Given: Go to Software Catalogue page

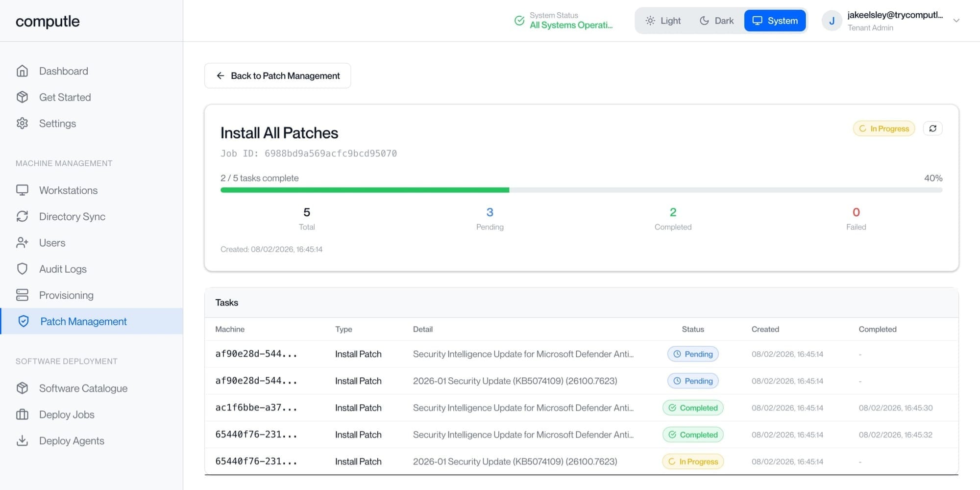Looking at the screenshot, I should coord(83,388).
